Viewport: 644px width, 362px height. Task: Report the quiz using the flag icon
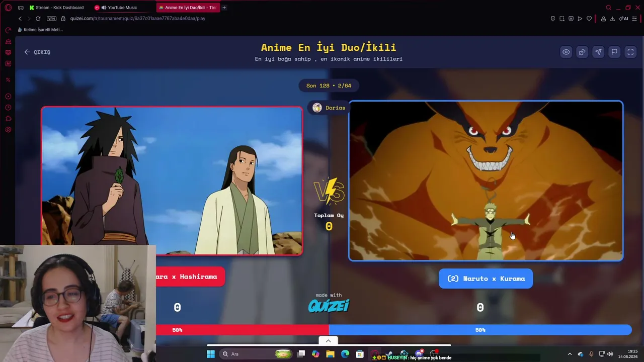tap(614, 52)
